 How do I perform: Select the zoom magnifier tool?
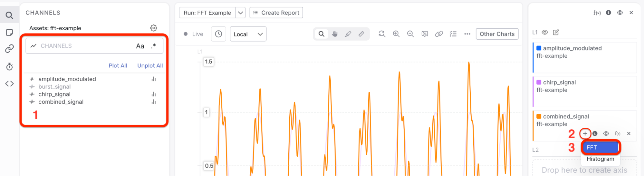tap(322, 34)
